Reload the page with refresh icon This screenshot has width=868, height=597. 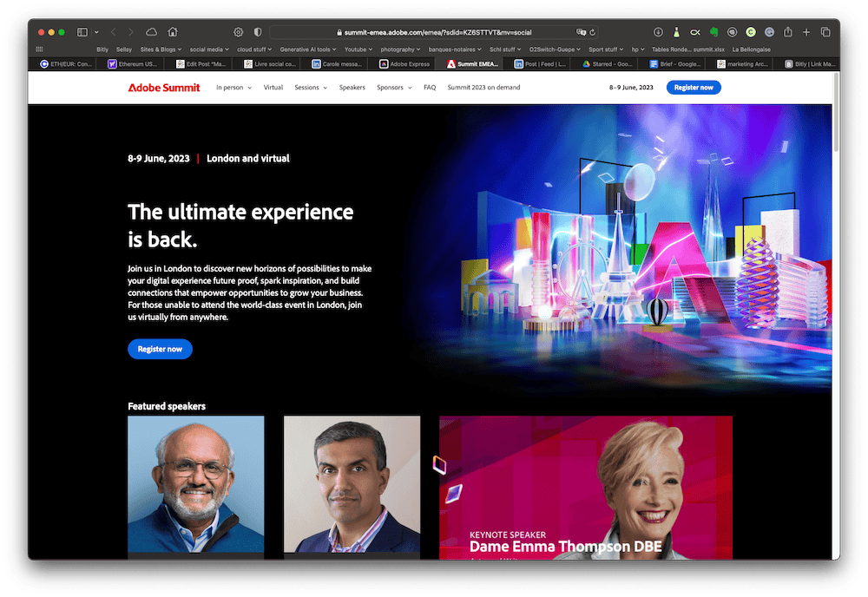592,32
